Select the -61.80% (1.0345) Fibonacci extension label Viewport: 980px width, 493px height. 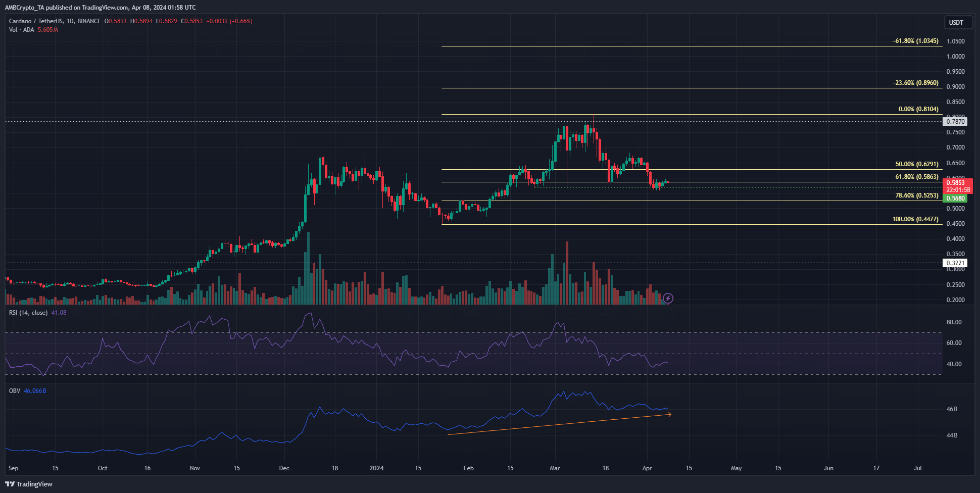tap(915, 41)
